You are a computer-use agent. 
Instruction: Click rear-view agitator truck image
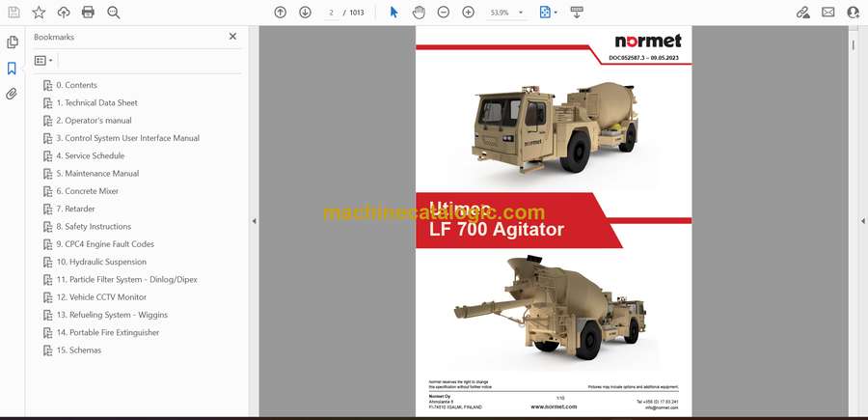[550, 308]
